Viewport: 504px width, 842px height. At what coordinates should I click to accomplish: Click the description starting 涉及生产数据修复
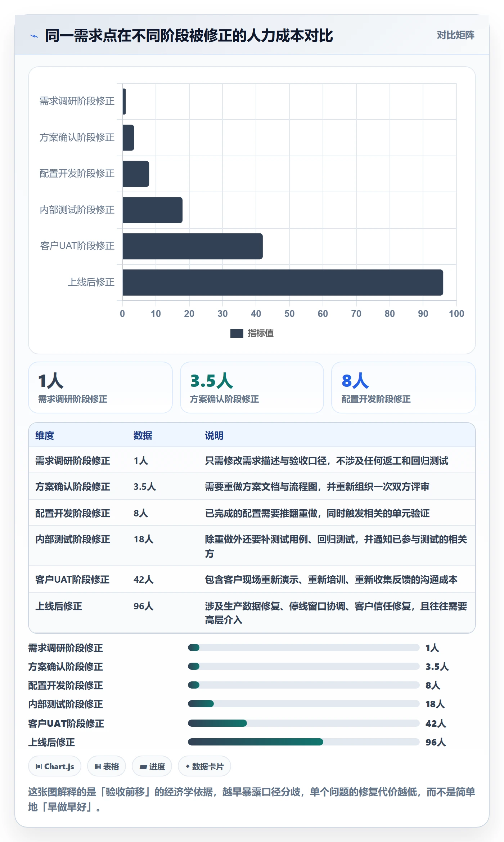336,613
